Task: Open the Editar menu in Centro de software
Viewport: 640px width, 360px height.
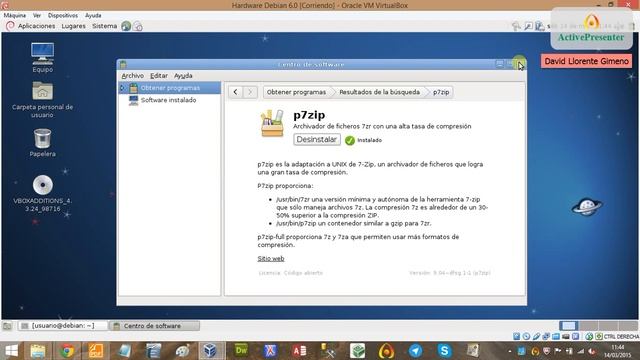Action: click(159, 76)
